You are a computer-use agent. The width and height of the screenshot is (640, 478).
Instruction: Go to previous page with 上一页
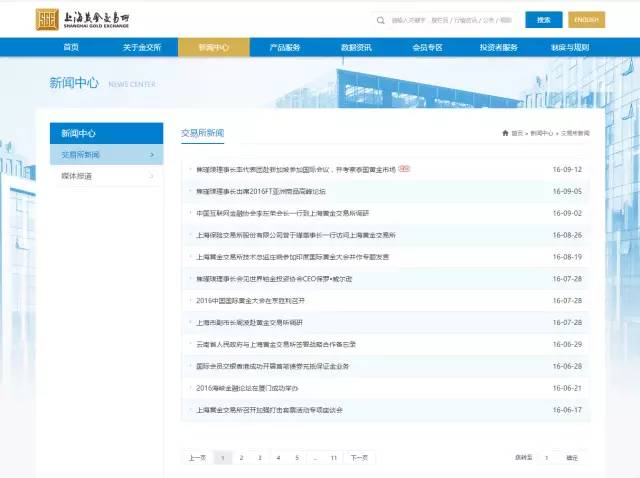198,458
